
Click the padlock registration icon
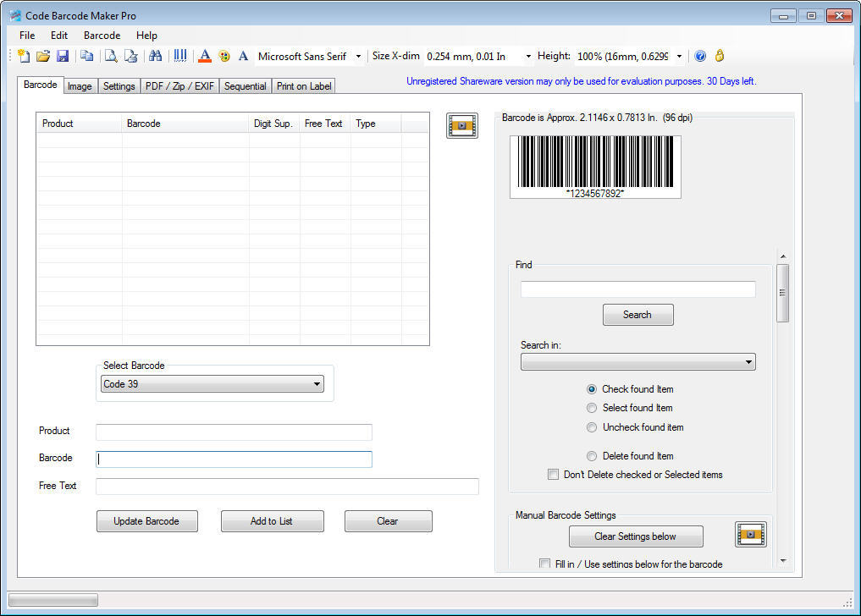pos(718,56)
